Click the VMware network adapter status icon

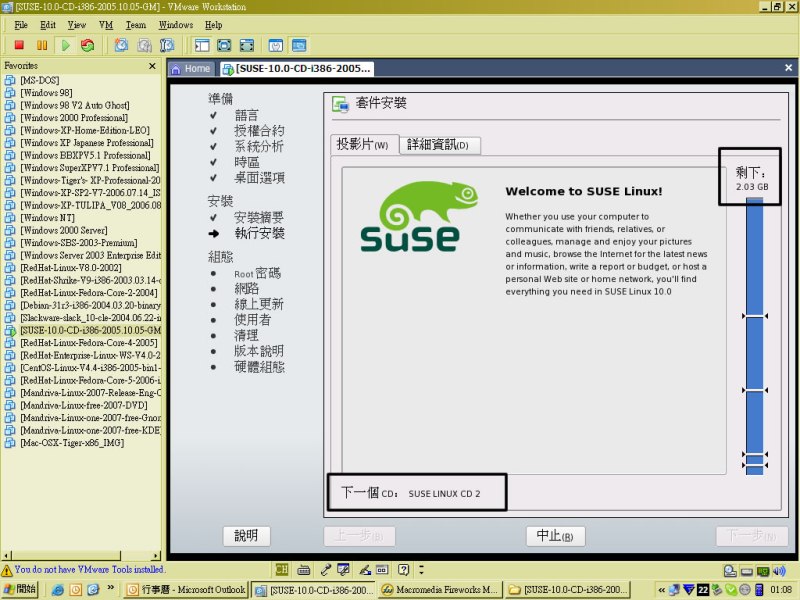(763, 571)
